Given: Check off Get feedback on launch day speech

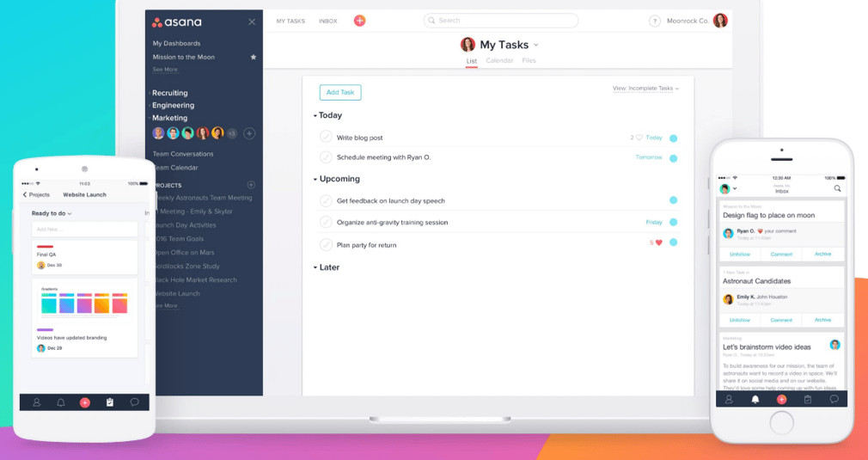Looking at the screenshot, I should click(x=326, y=200).
